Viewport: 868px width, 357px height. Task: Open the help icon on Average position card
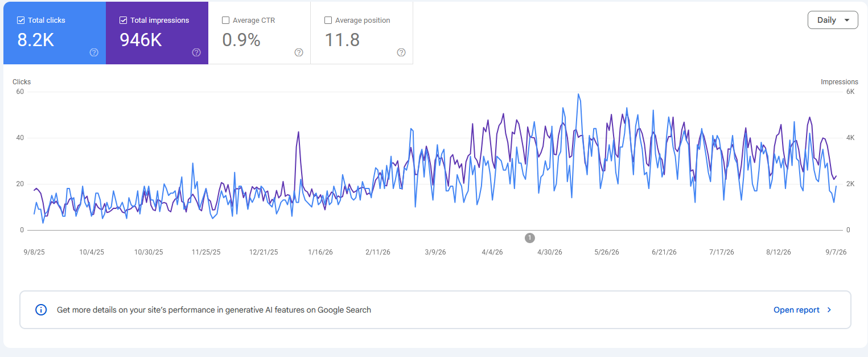401,52
